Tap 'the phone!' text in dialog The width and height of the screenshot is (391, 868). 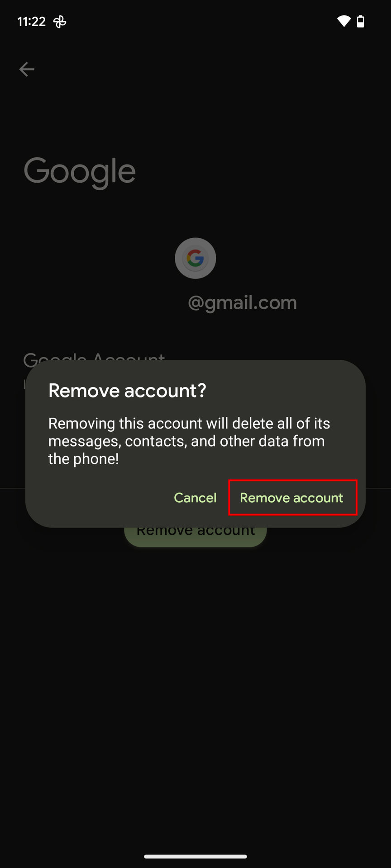tap(84, 459)
